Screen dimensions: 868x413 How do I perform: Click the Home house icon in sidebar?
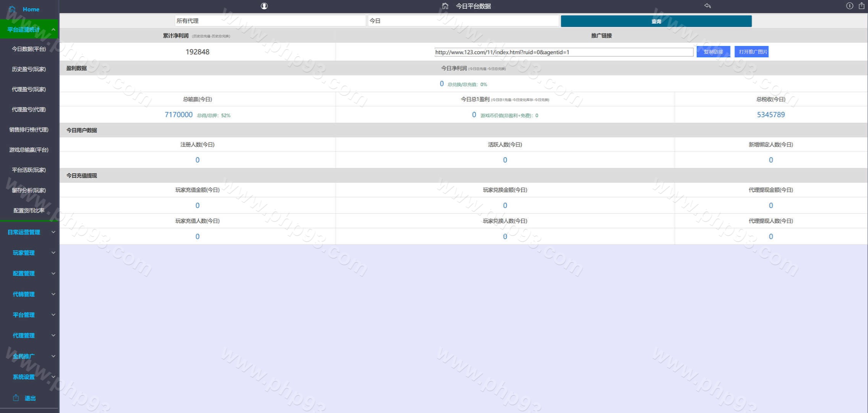coord(12,9)
